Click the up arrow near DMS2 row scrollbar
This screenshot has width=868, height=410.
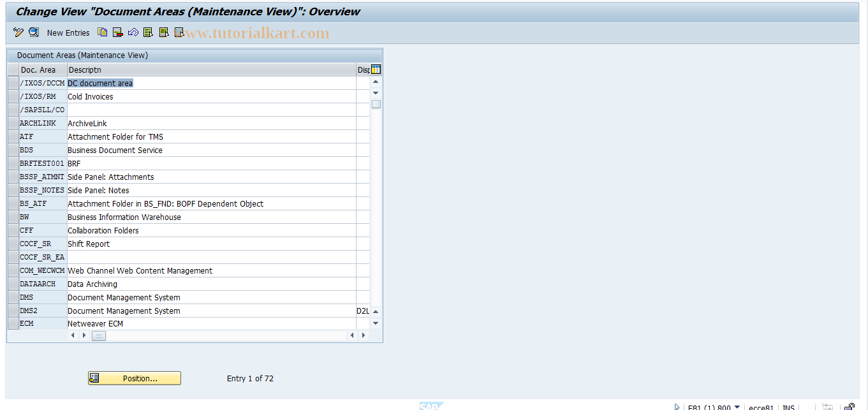376,312
